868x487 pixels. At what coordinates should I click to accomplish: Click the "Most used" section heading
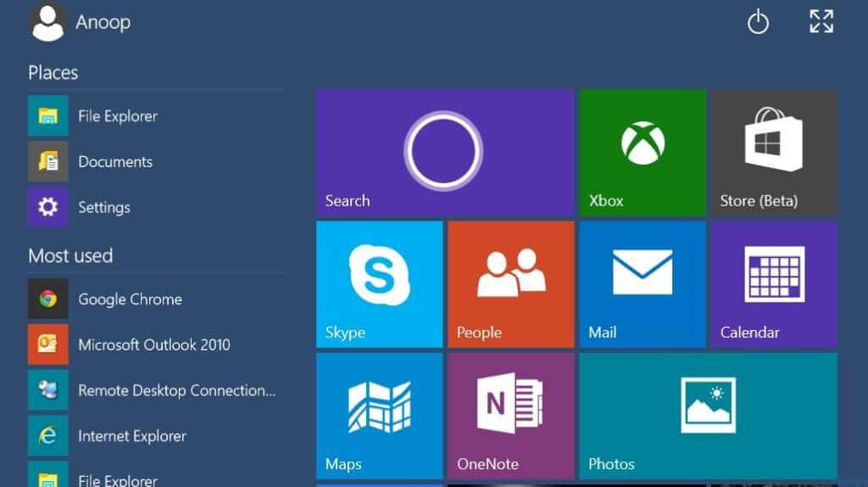(x=70, y=255)
